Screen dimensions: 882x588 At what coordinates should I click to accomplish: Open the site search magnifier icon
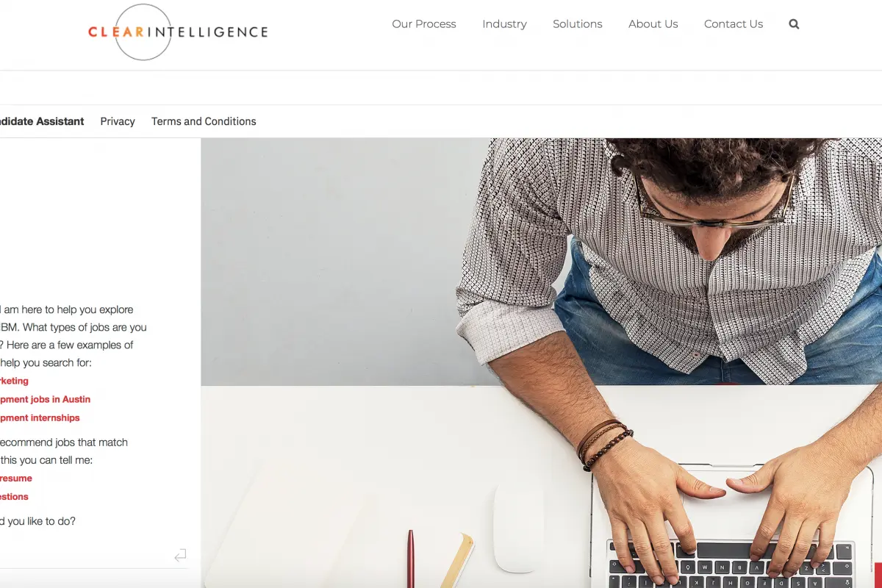tap(794, 24)
